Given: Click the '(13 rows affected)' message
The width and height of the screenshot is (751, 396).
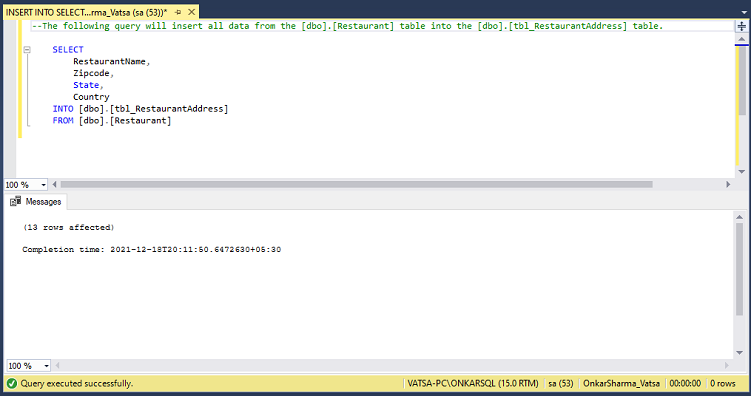Looking at the screenshot, I should [x=68, y=227].
